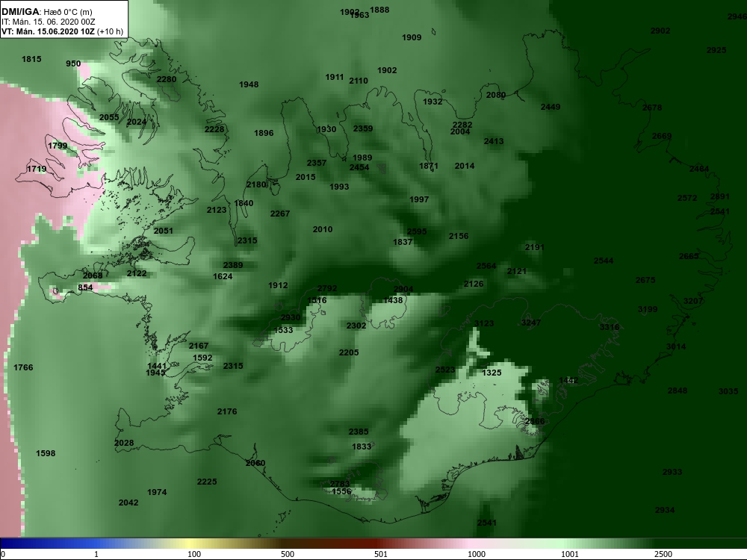747x560 pixels.
Task: Click the map value 1325
Action: point(492,373)
